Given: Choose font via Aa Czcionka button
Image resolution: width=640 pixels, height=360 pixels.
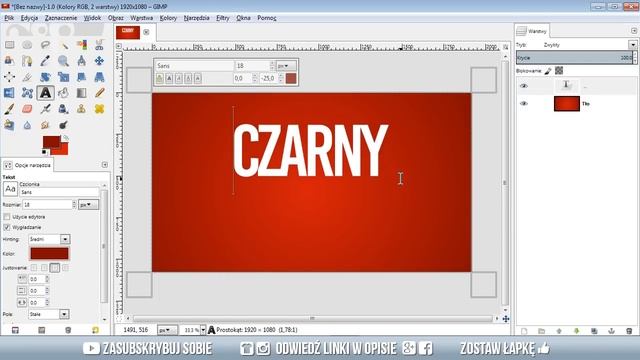Looking at the screenshot, I should click(10, 189).
